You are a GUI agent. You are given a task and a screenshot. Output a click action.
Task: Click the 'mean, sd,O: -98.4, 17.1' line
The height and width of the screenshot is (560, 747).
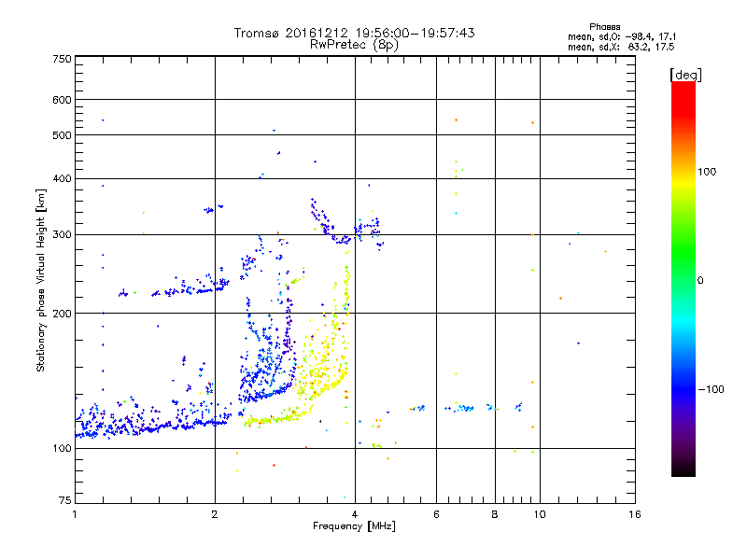622,36
